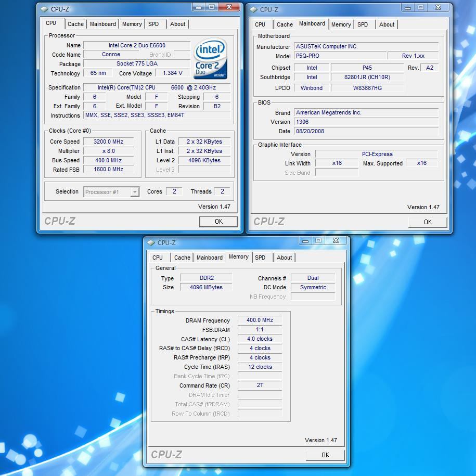Viewport: 476px width, 476px height.
Task: Click the Level 2 cache value 4096 KBytes
Action: (204, 160)
